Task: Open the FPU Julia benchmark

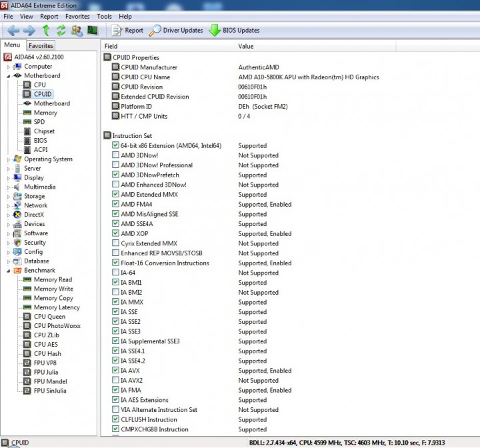Action: coord(46,372)
